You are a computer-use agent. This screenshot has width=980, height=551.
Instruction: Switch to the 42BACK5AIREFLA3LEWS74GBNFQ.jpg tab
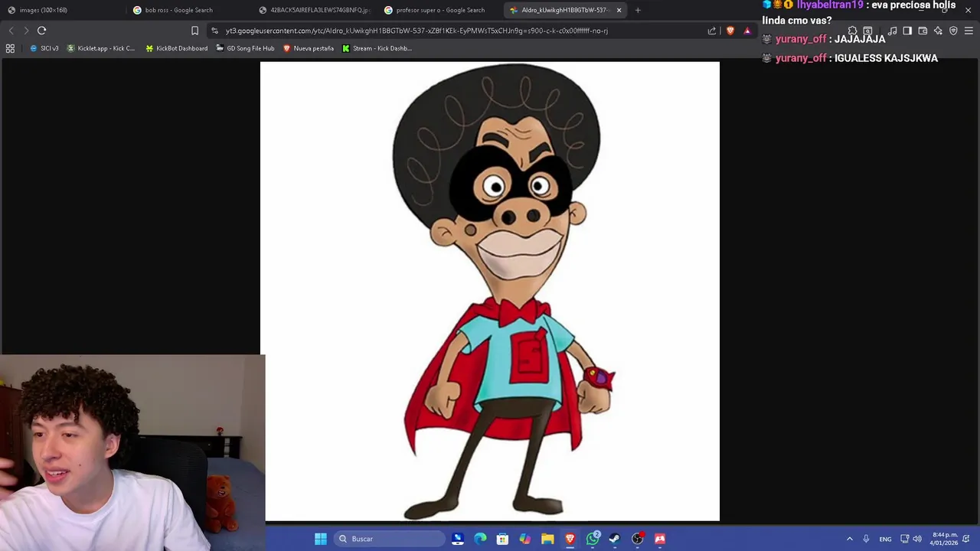(x=314, y=10)
